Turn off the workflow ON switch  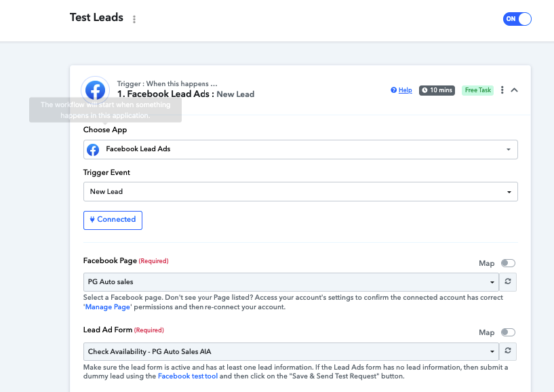(517, 19)
